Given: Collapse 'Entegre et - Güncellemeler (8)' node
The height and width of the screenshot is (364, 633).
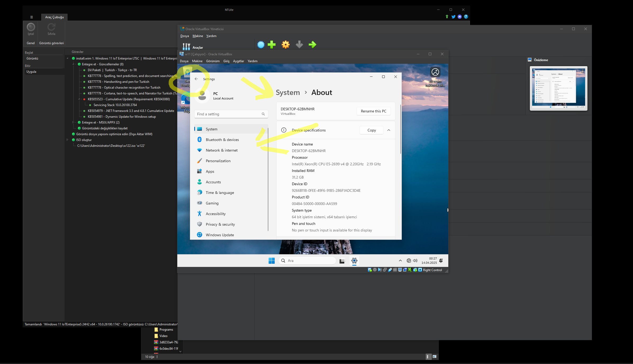Looking at the screenshot, I should (x=73, y=64).
